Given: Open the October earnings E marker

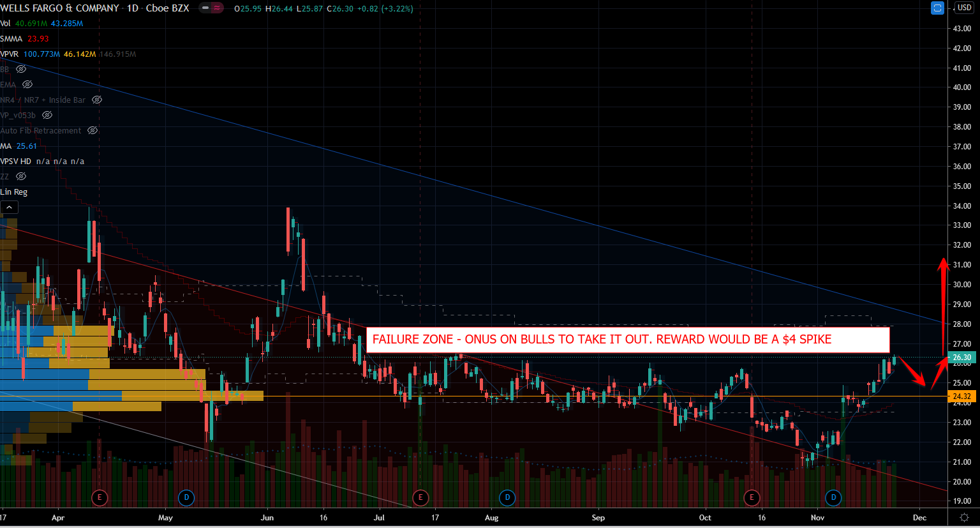Looking at the screenshot, I should click(x=752, y=497).
